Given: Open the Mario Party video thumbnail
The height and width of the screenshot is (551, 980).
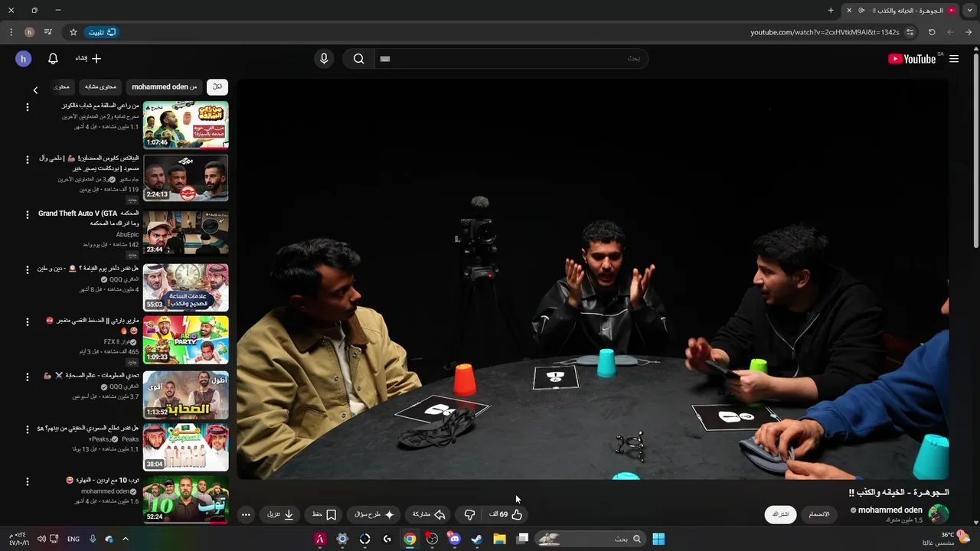Looking at the screenshot, I should (185, 340).
